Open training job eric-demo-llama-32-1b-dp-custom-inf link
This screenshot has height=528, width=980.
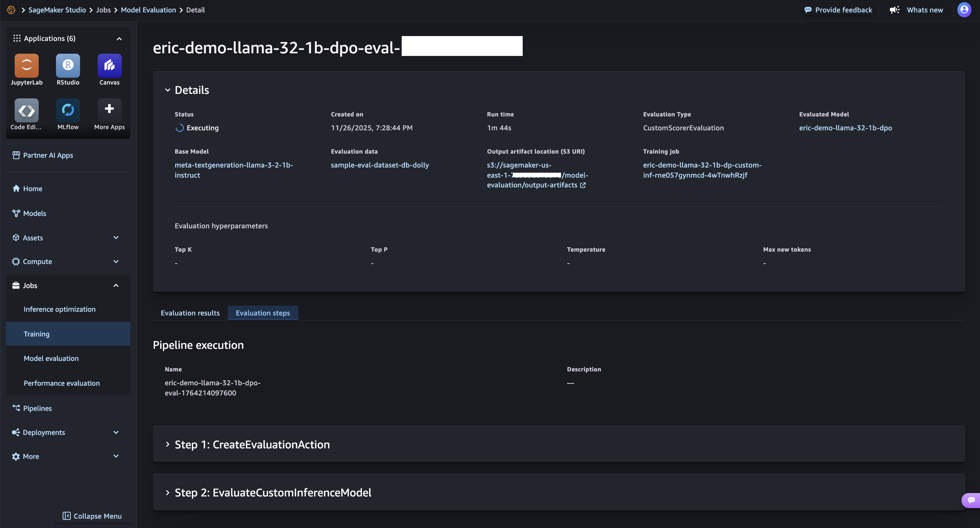pos(702,170)
